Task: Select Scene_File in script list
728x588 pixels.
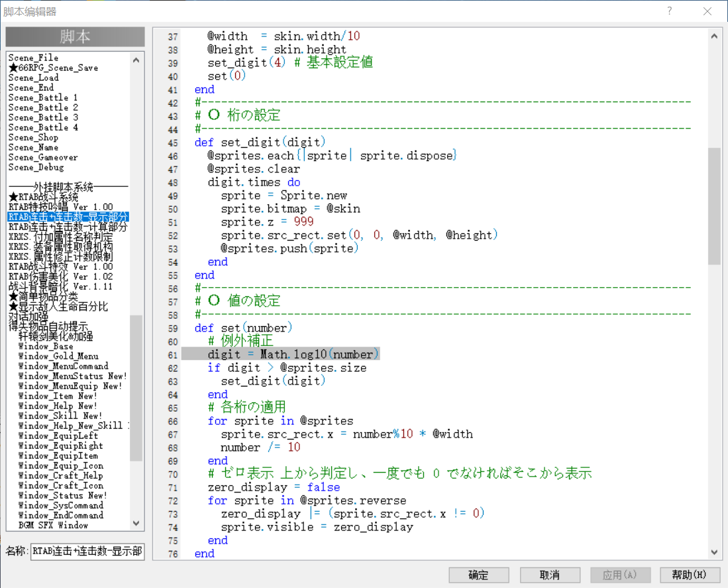Action: point(33,58)
